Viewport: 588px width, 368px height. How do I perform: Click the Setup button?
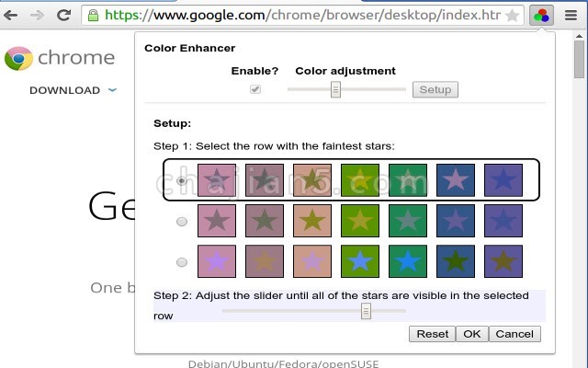tap(435, 90)
